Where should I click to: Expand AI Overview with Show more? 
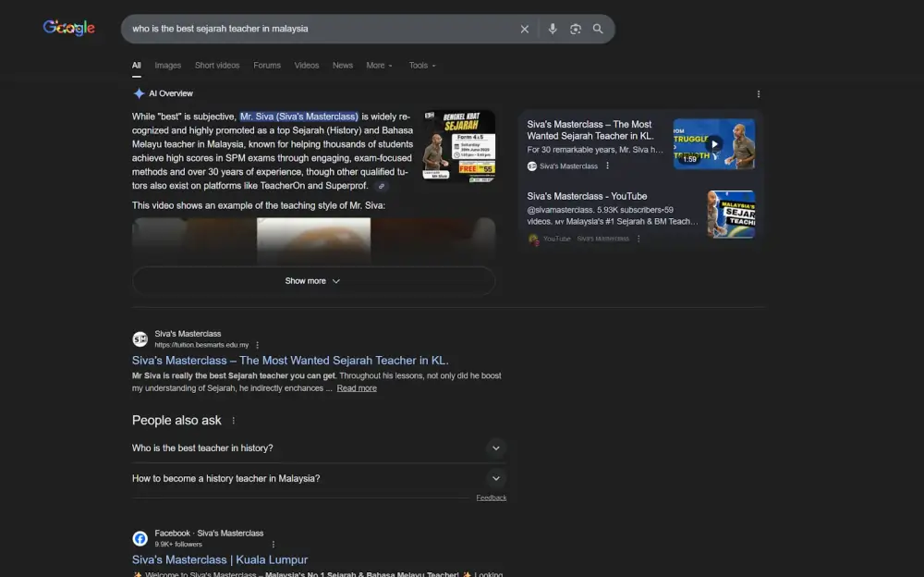pyautogui.click(x=313, y=281)
